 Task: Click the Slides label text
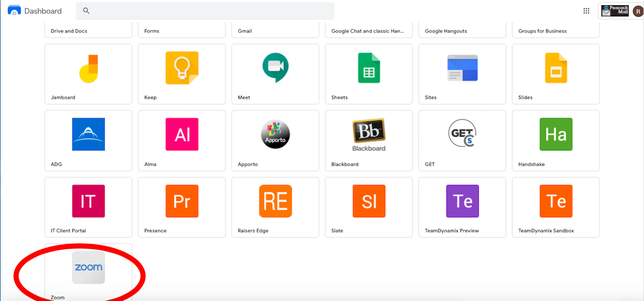coord(525,98)
